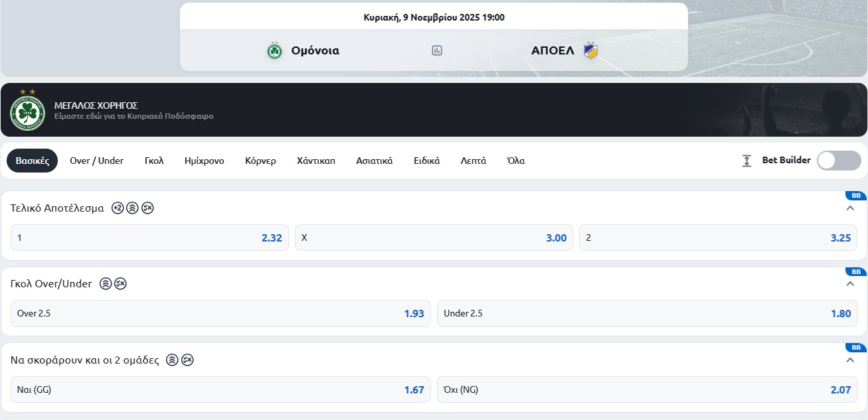Collapse the Τελικό Αποτέλεσμα market section
This screenshot has height=420, width=868.
pyautogui.click(x=850, y=208)
